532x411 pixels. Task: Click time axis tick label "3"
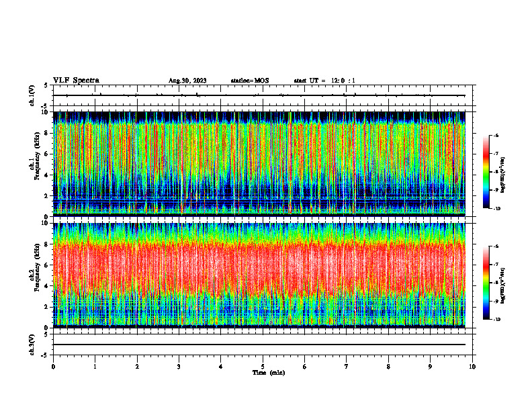[179, 367]
